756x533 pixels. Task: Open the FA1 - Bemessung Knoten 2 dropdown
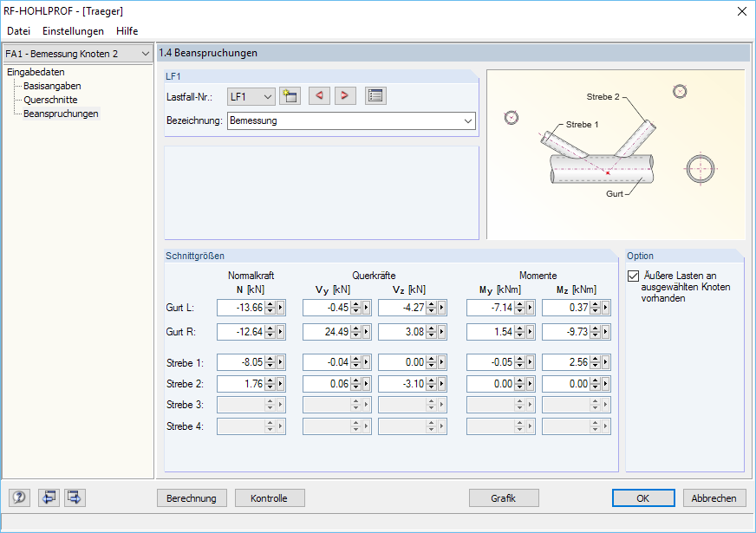pos(77,54)
